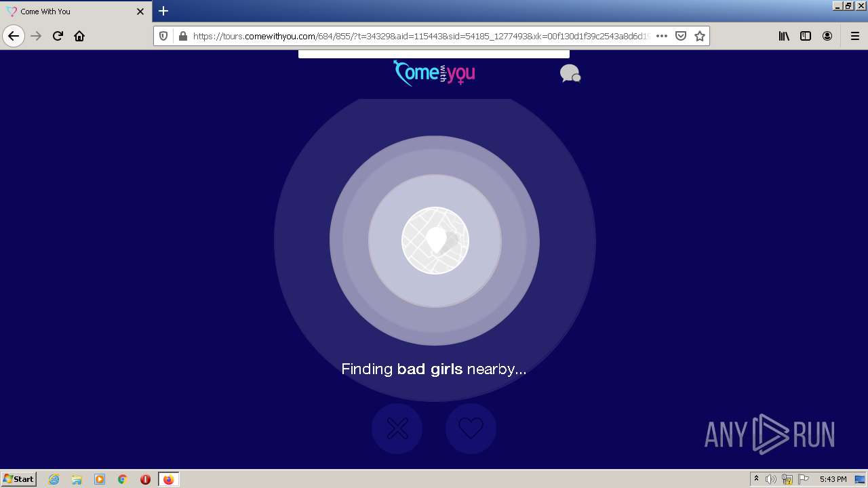Open the chat messages bubble icon
This screenshot has width=868, height=488.
coord(570,73)
